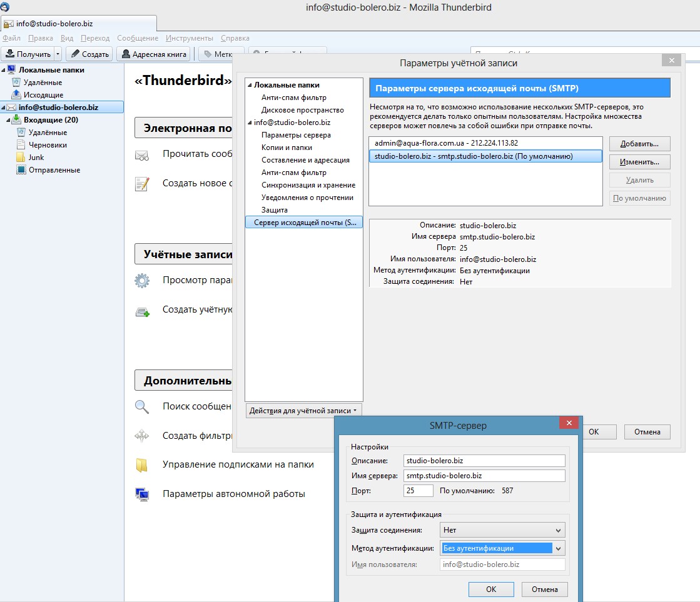Viewport: 700px width, 602px height.
Task: Click the Создать фильтры arrows icon
Action: click(x=142, y=436)
